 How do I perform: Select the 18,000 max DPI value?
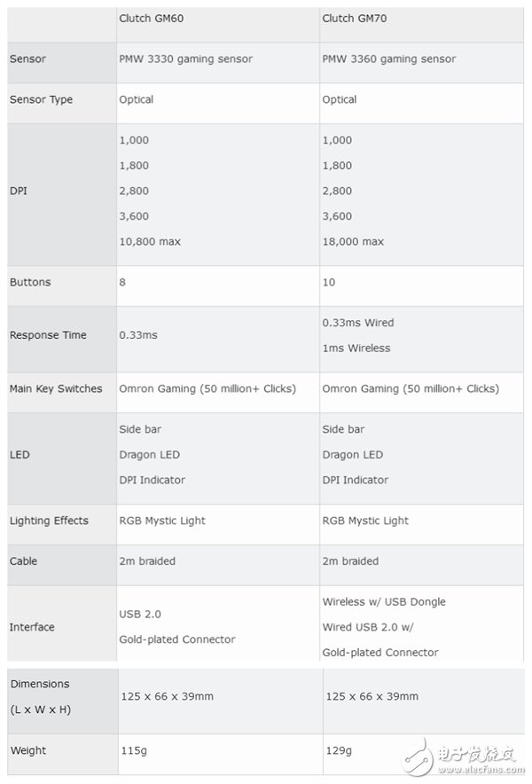click(x=353, y=241)
